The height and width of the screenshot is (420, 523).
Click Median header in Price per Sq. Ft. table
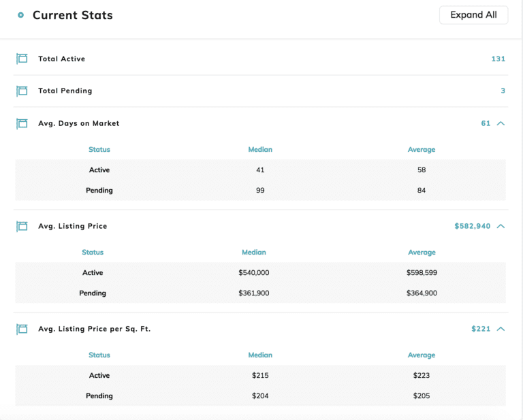point(260,355)
